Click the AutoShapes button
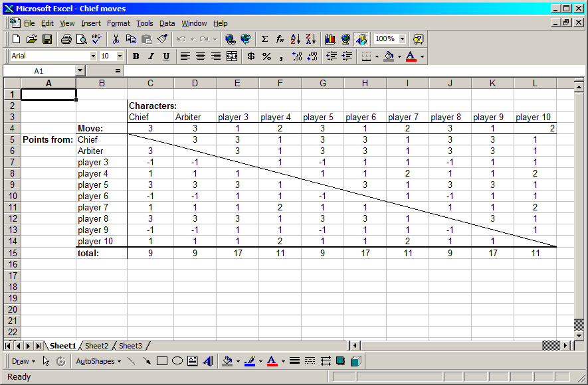This screenshot has height=385, width=588. tap(98, 361)
